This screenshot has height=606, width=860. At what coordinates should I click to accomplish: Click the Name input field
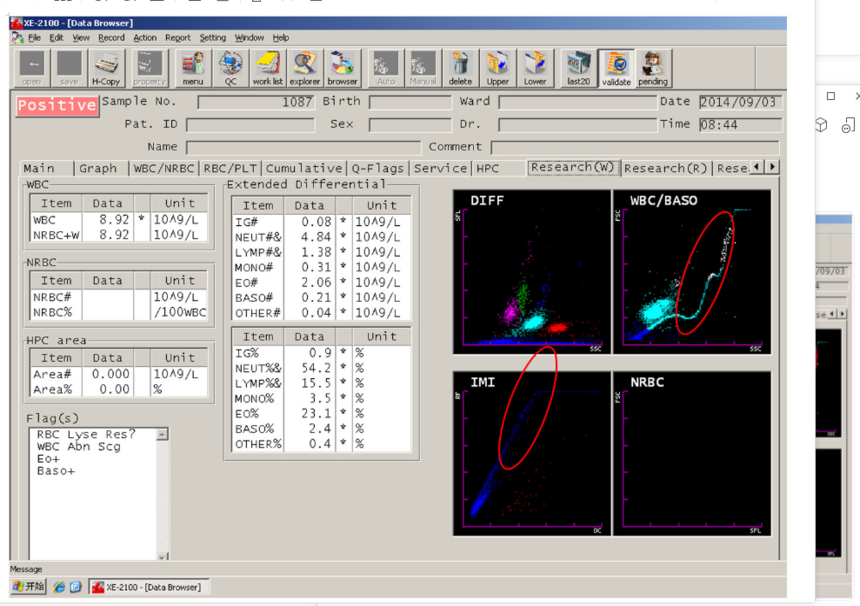pos(303,148)
